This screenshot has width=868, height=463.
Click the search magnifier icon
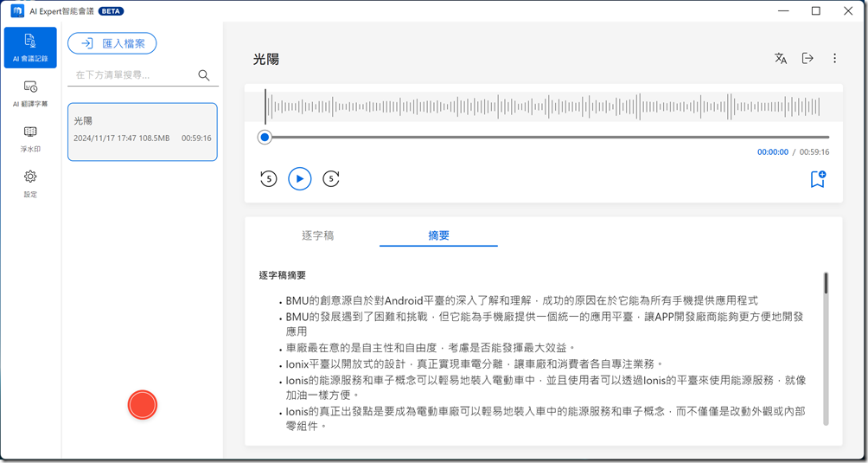204,75
